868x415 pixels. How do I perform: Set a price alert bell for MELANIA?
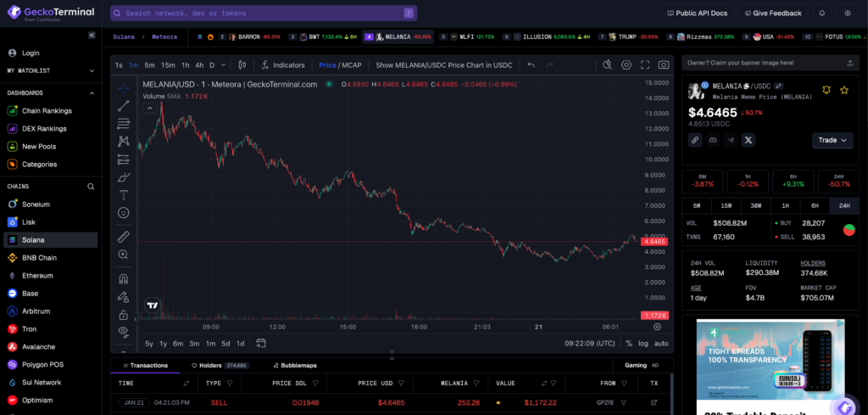[x=826, y=90]
